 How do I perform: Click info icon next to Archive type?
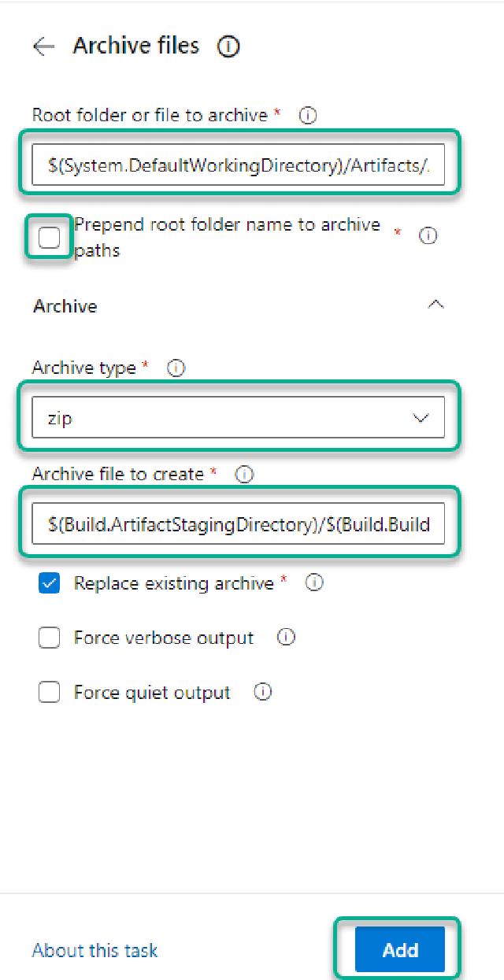pos(176,368)
